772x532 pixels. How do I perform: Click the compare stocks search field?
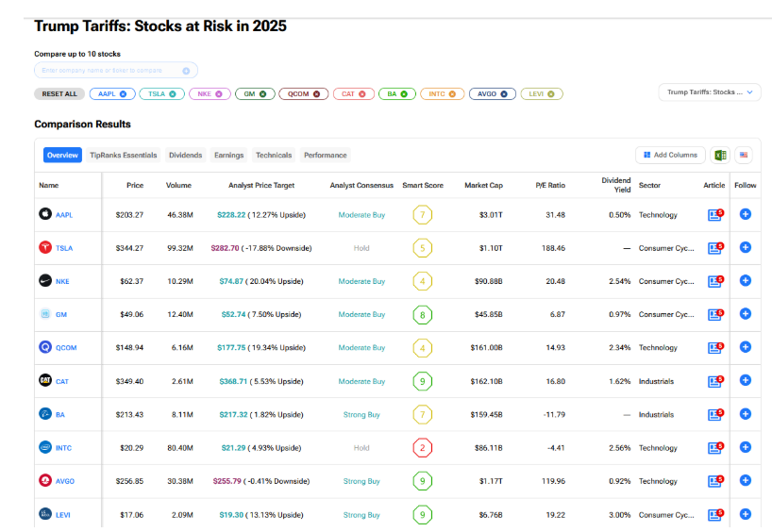coord(116,71)
